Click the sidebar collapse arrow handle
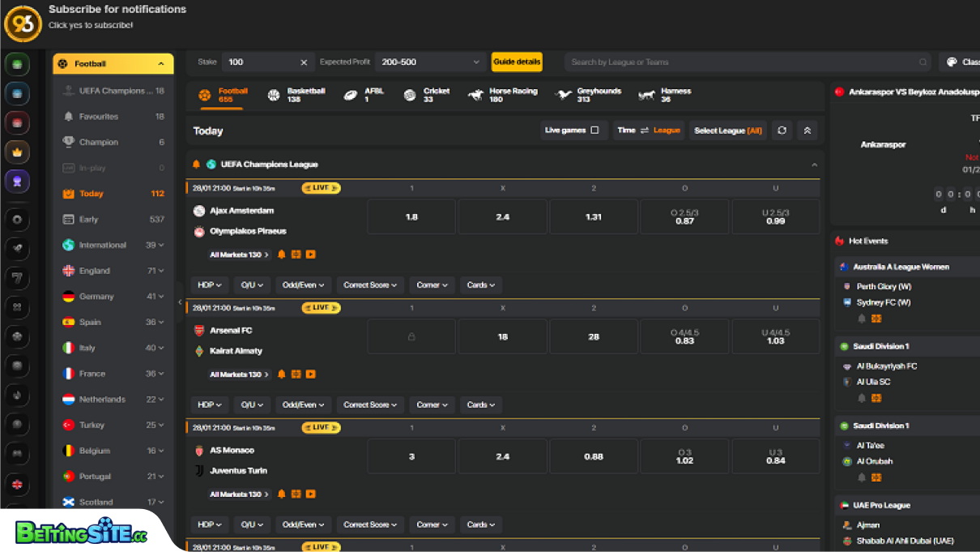Screen dimensions: 980x552 click(x=180, y=302)
